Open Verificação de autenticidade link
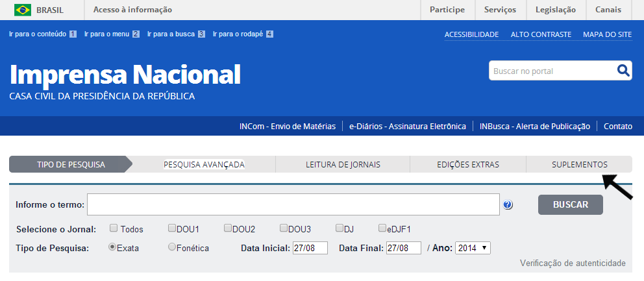The width and height of the screenshot is (644, 281). (573, 263)
